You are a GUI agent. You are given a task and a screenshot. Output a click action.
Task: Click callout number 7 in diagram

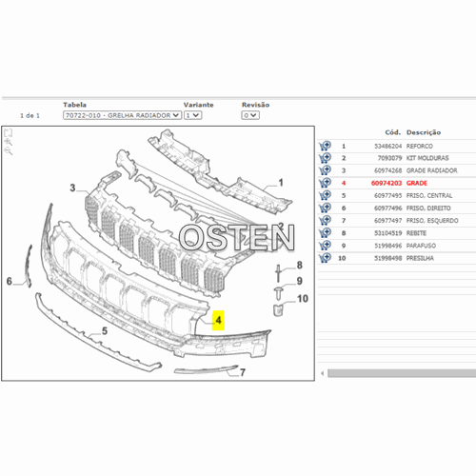[x=243, y=372]
